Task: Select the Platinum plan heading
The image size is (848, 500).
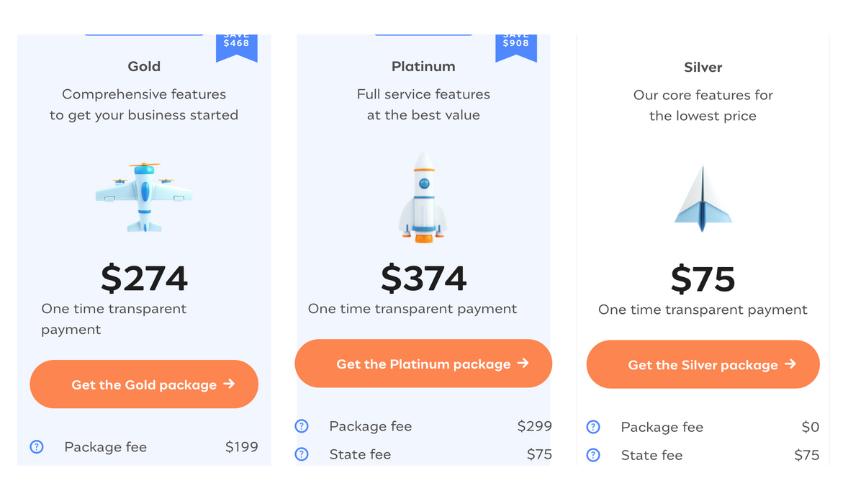Action: [x=423, y=66]
